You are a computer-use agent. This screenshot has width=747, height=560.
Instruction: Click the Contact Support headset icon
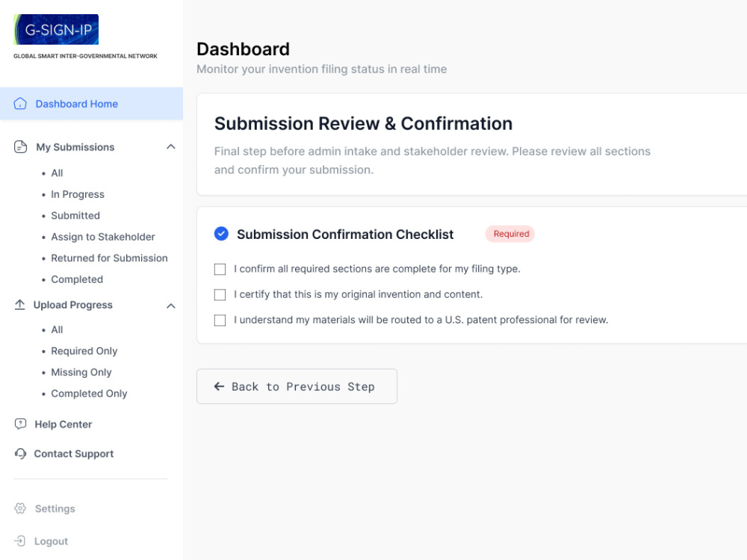point(20,453)
